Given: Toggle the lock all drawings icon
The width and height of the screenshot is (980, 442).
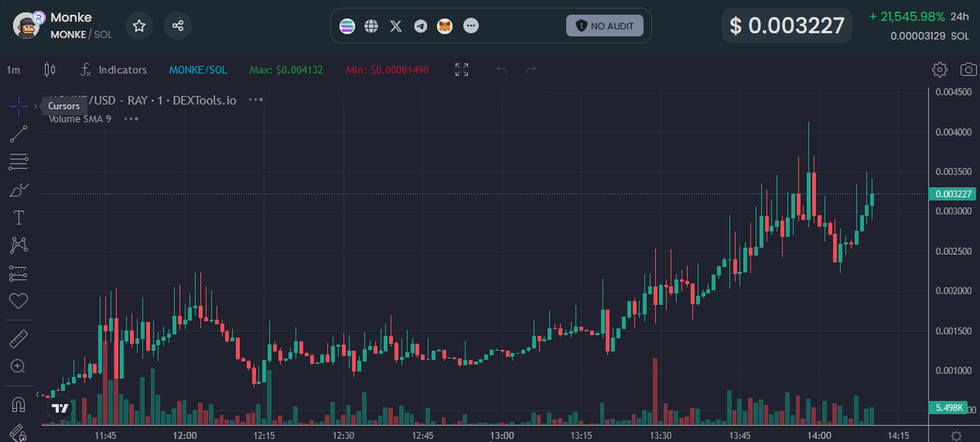Looking at the screenshot, I should coord(18,432).
